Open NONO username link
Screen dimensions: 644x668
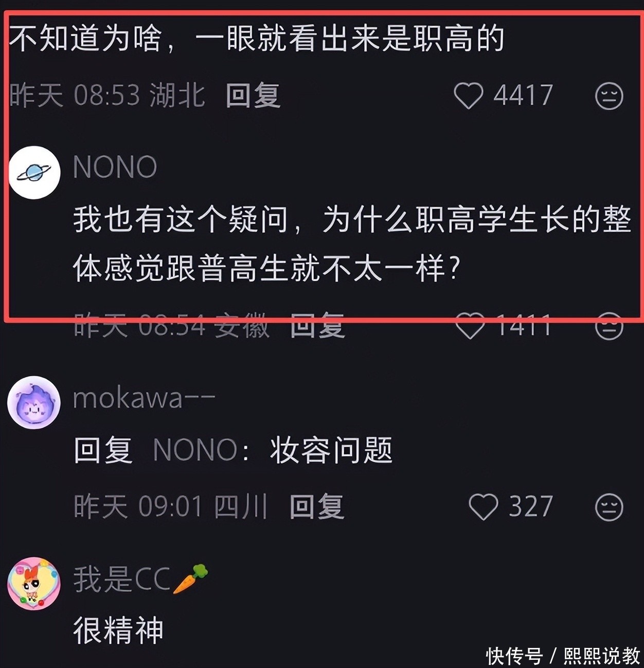pyautogui.click(x=115, y=167)
